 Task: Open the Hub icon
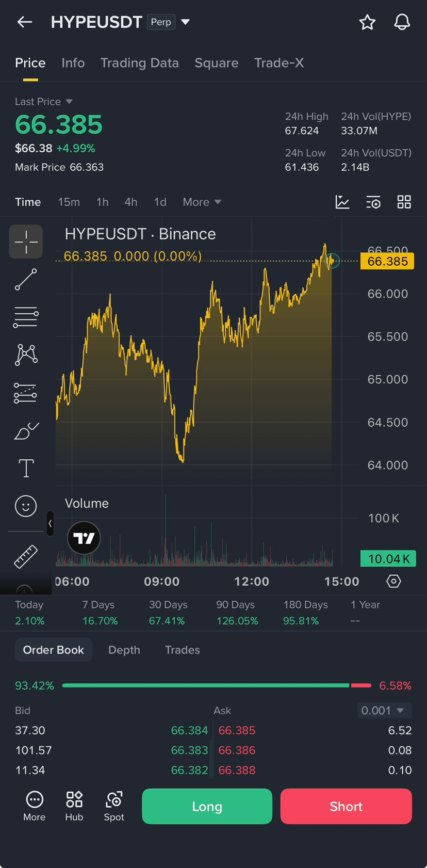click(74, 806)
